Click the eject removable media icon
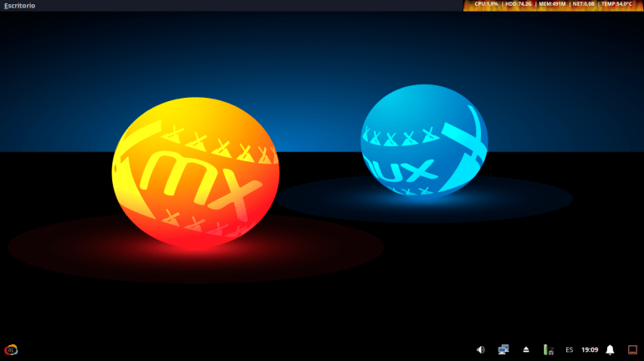 point(526,349)
